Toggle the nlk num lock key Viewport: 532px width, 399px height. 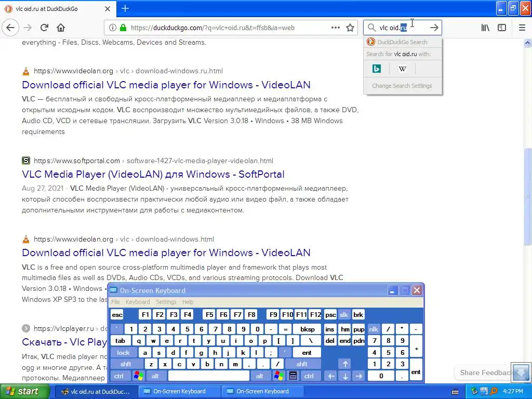(374, 329)
